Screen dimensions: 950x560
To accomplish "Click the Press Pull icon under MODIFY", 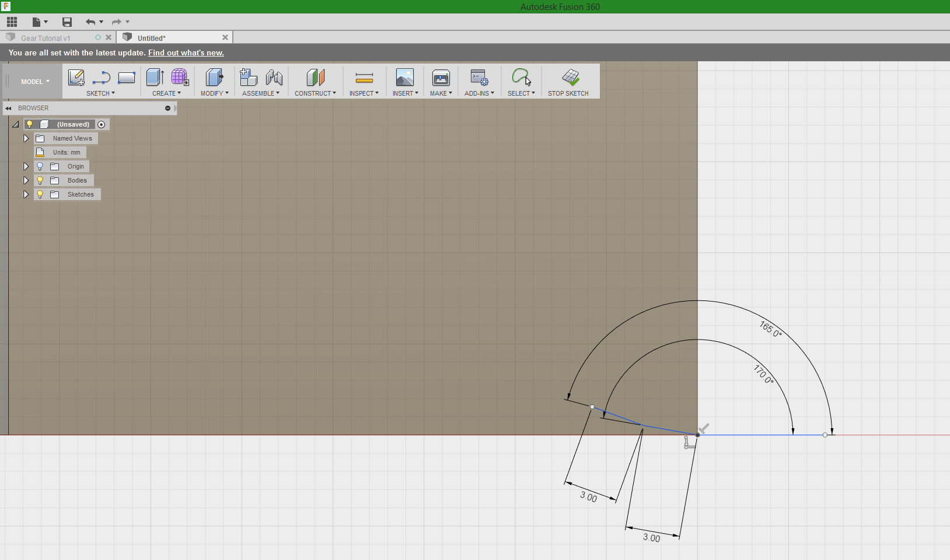I will point(214,78).
